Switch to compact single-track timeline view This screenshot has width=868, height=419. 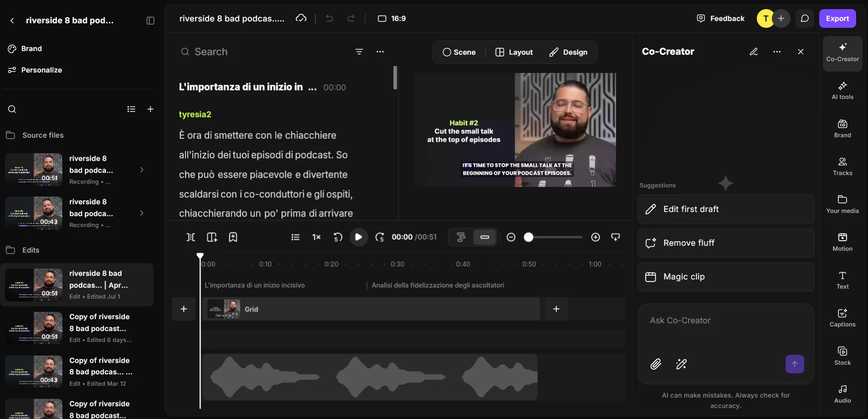tap(485, 237)
